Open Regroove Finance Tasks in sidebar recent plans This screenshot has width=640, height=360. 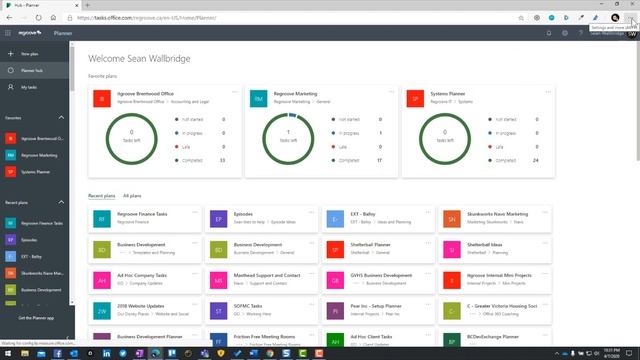34,223
